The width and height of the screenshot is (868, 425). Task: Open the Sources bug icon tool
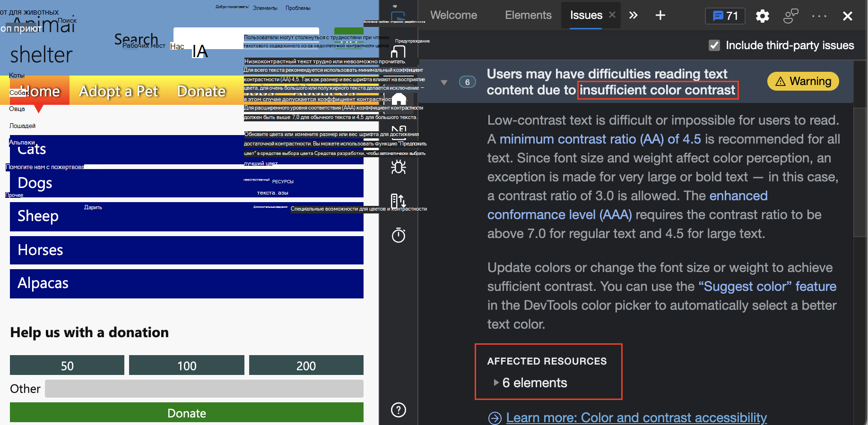pos(399,167)
